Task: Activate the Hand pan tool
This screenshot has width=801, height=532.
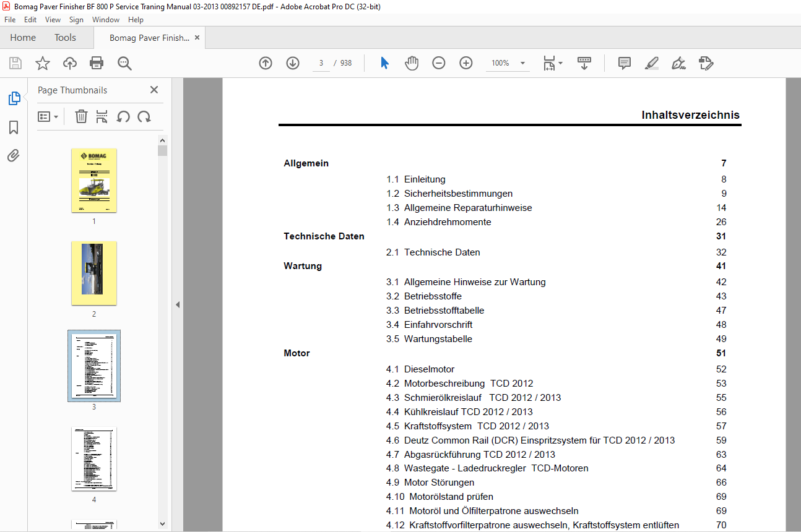Action: coord(412,63)
